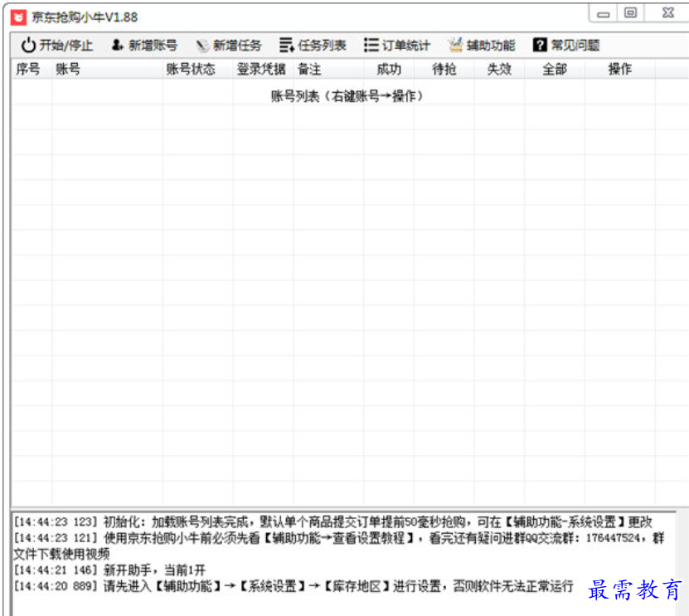Click the red app logo in title bar
This screenshot has width=689, height=616.
point(18,17)
